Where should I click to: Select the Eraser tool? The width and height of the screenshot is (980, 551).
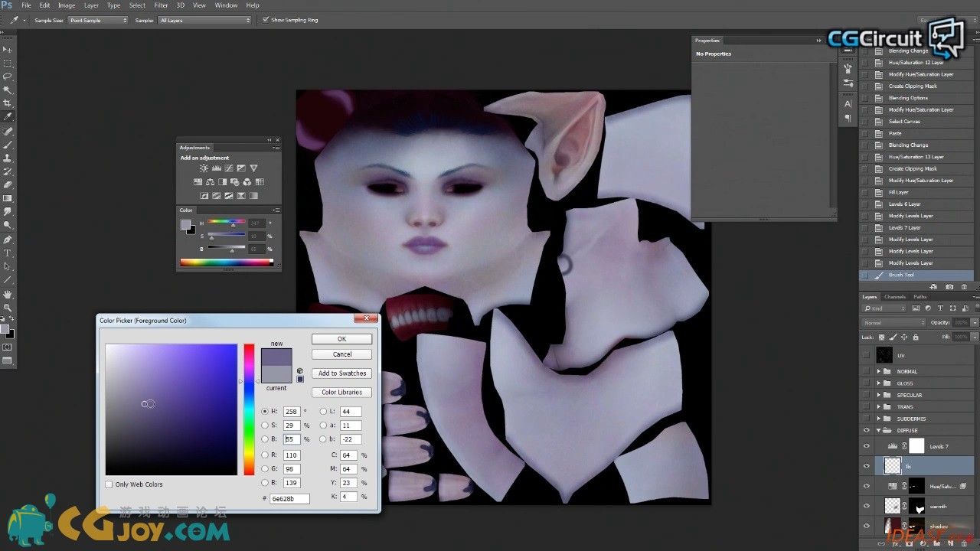(x=8, y=184)
